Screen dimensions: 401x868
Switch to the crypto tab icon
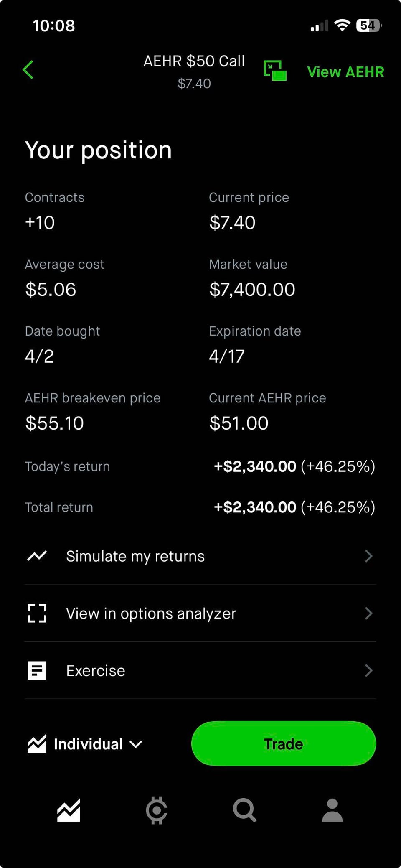coord(157,810)
